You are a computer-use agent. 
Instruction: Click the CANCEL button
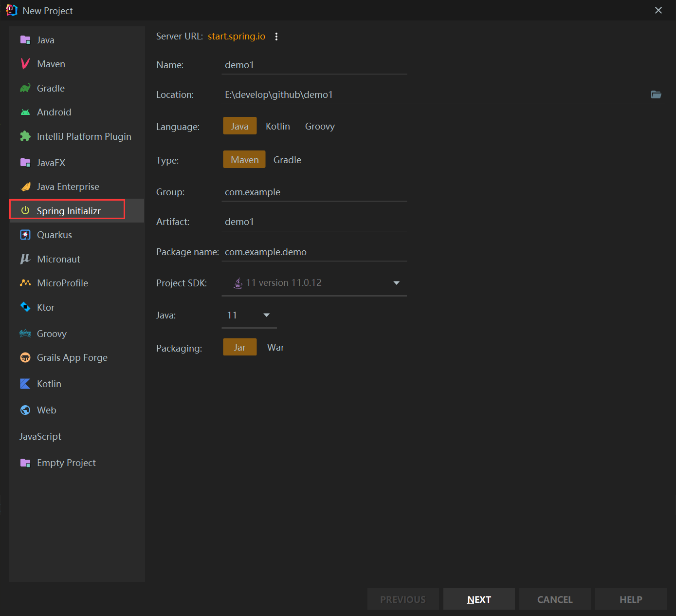point(555,599)
